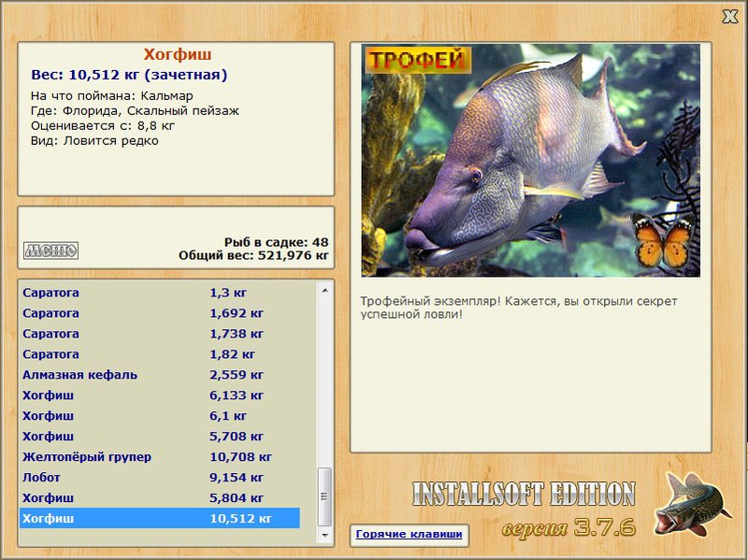
Task: Click the Где: Флорида, Скальный пейзаж line
Action: point(135,110)
